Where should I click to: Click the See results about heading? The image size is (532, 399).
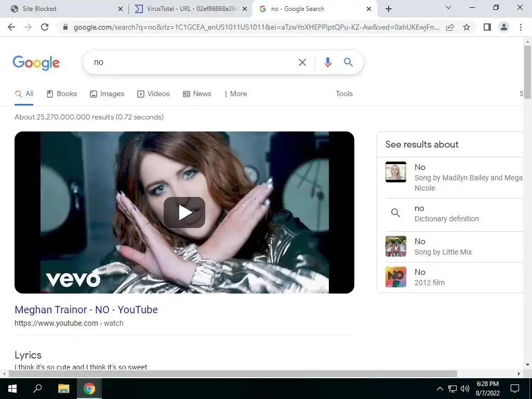422,144
